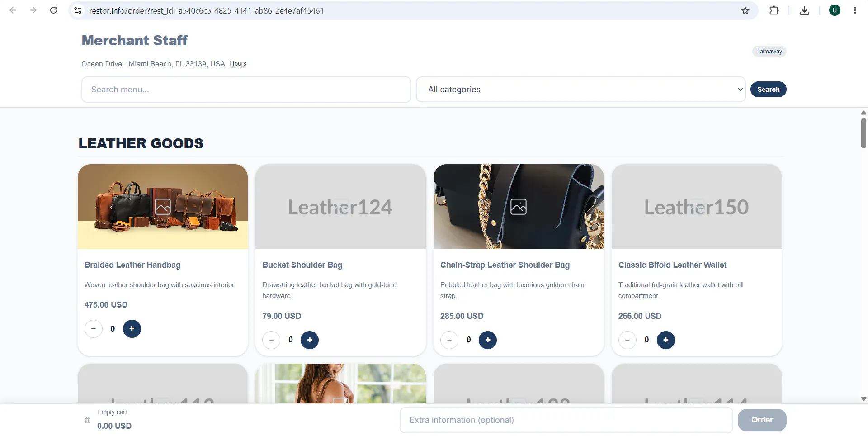Go back in browser history
Viewport: 868px width, 436px height.
coord(13,10)
